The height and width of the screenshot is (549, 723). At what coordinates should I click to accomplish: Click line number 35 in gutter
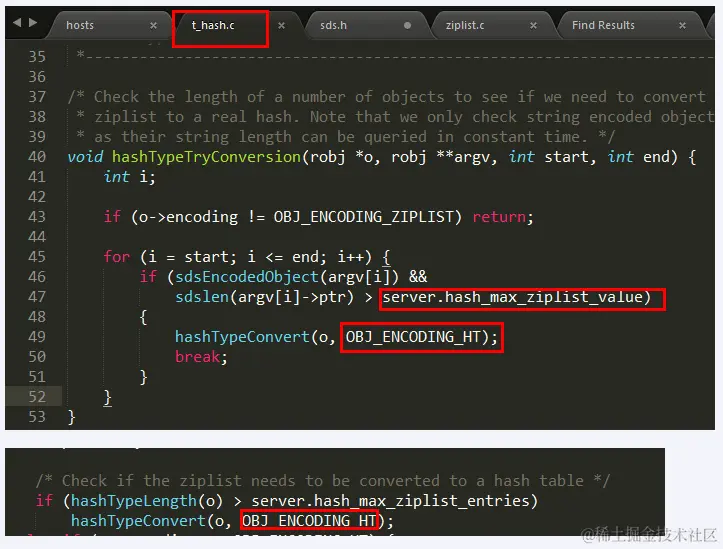pos(37,57)
